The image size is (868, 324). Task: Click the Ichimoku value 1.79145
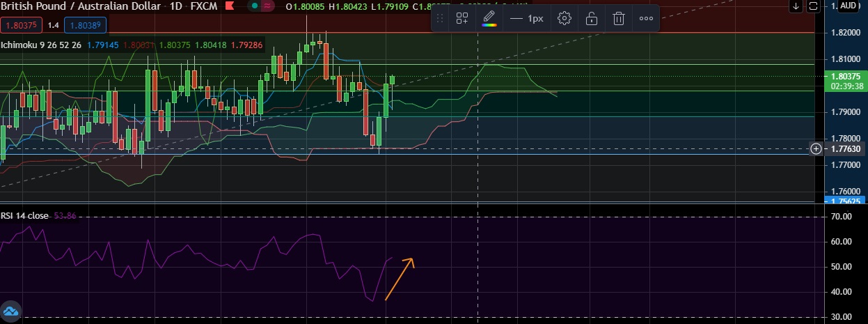click(x=103, y=45)
